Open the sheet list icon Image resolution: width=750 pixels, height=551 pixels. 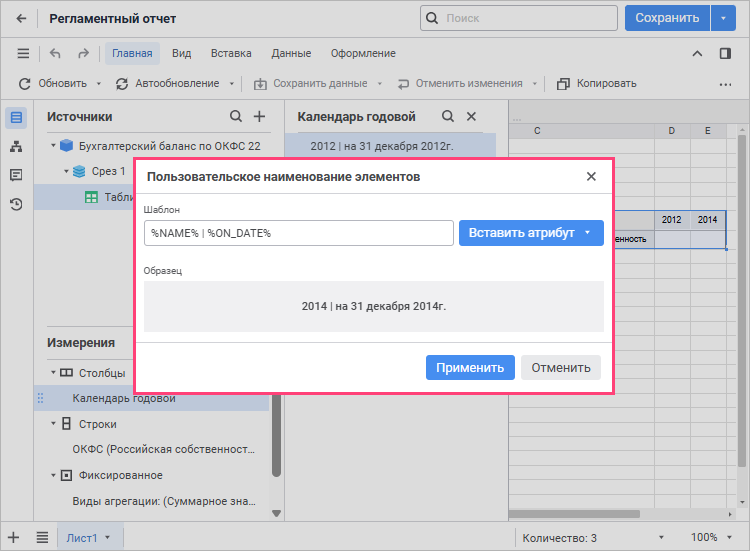[42, 538]
